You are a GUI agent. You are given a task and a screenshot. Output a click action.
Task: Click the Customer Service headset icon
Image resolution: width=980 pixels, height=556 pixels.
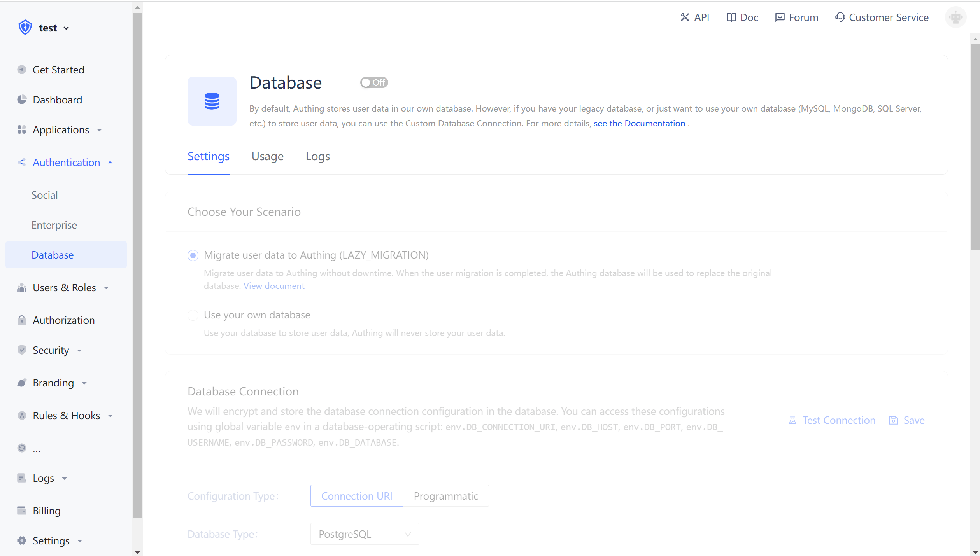click(x=840, y=17)
